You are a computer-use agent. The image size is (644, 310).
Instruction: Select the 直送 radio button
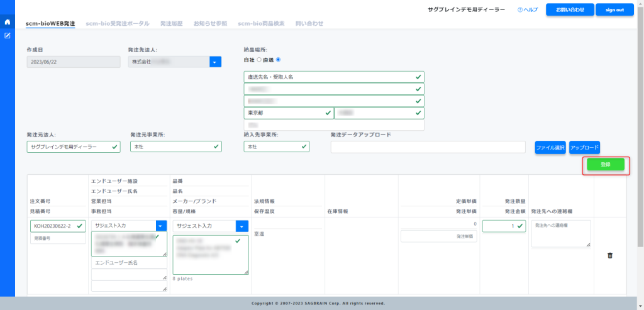point(279,60)
